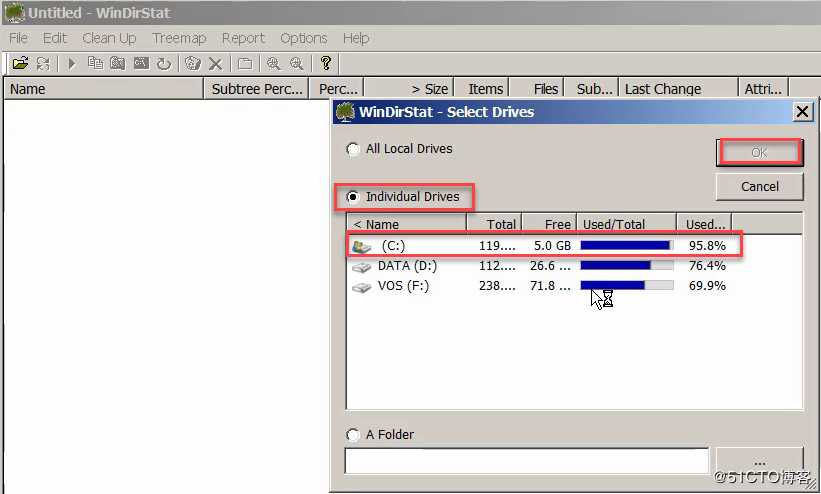
Task: Open the Clean Up menu
Action: [x=109, y=38]
